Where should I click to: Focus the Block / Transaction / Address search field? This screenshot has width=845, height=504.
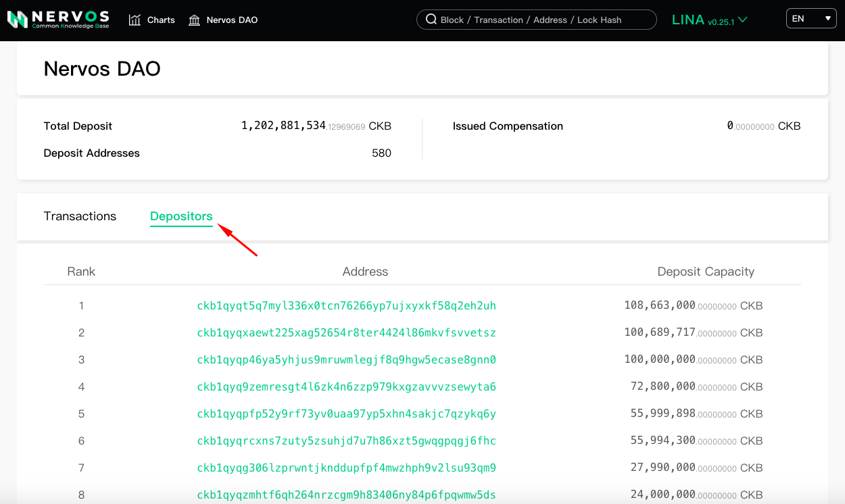(x=541, y=20)
